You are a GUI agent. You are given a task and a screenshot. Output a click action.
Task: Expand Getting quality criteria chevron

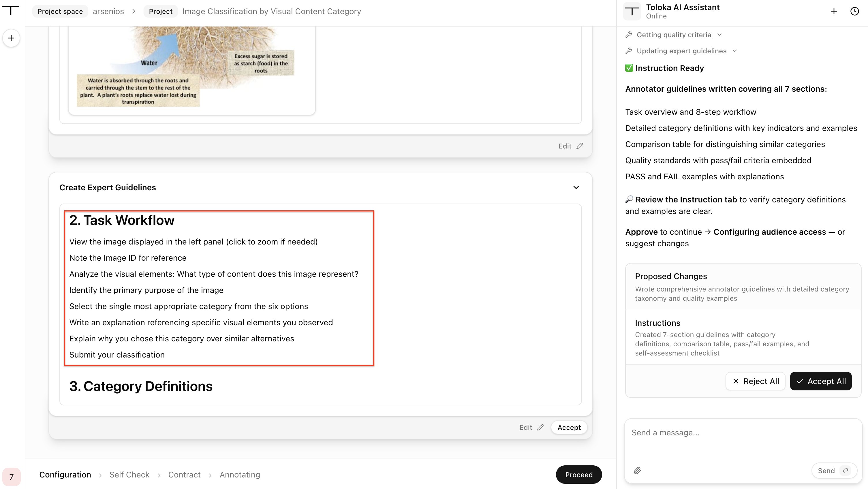[x=719, y=35]
